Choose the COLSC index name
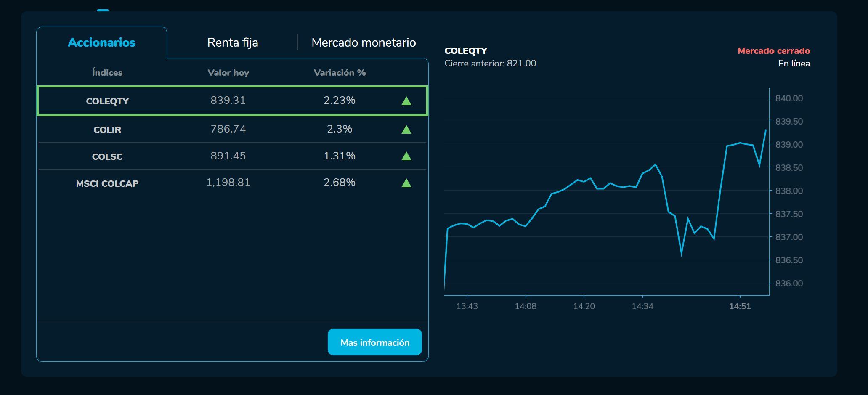The width and height of the screenshot is (868, 395). [107, 156]
